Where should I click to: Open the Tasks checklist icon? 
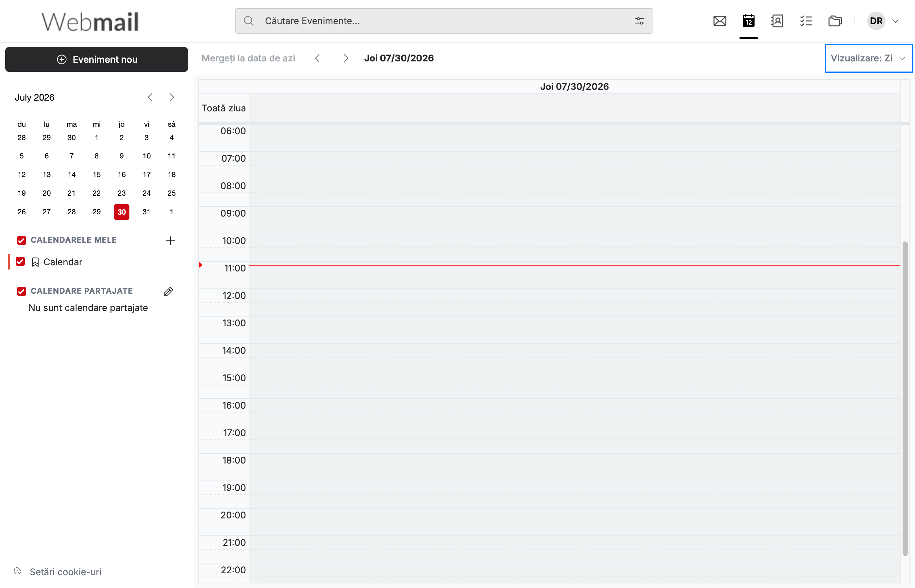806,21
